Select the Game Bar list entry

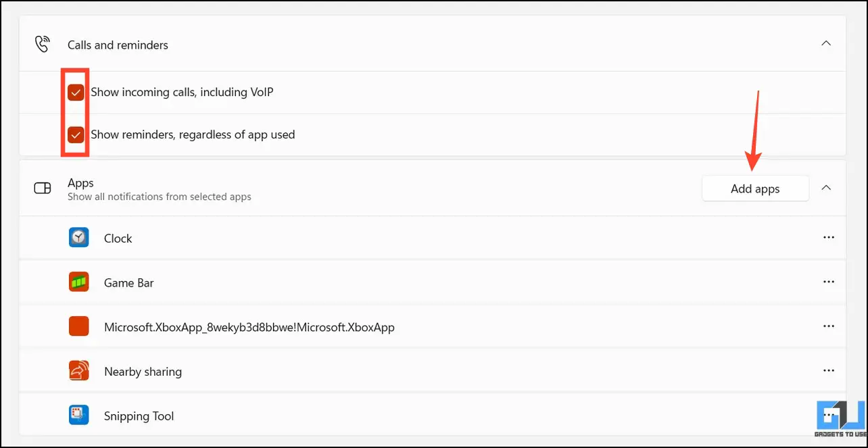(x=433, y=282)
